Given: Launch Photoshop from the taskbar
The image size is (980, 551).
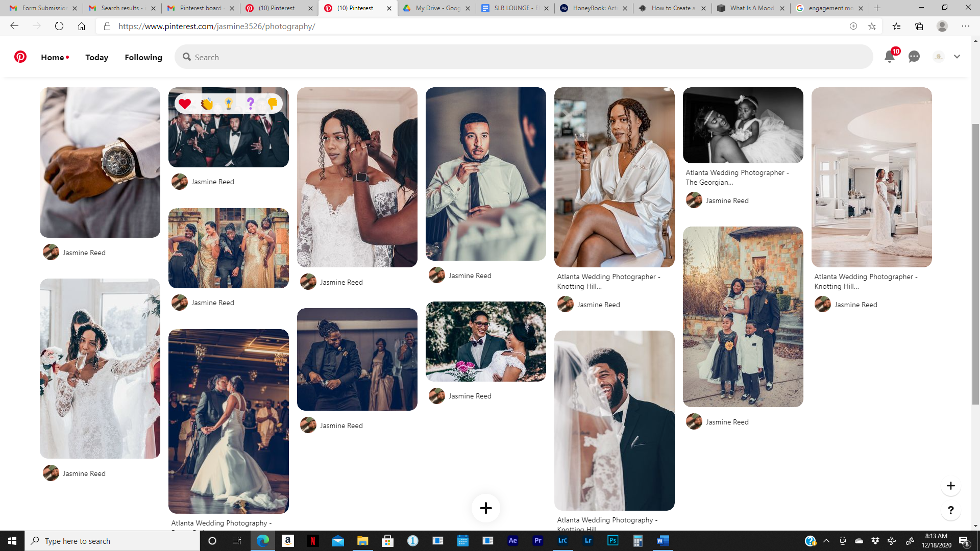Looking at the screenshot, I should point(612,541).
